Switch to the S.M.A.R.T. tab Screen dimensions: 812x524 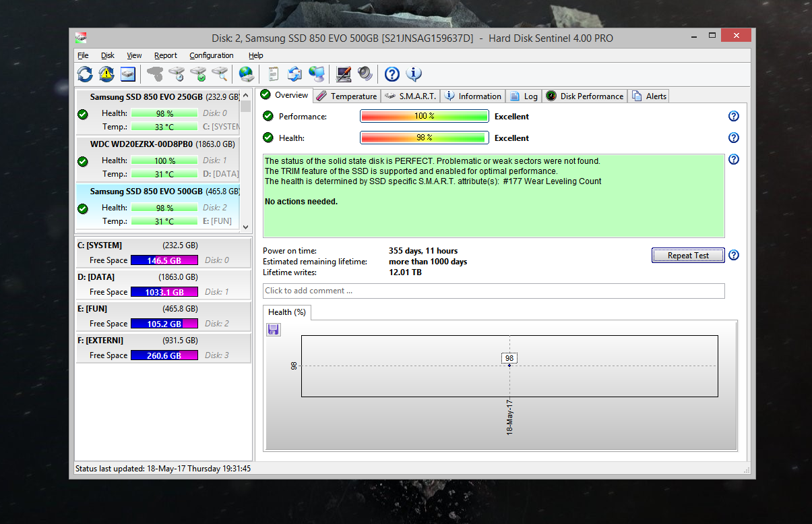coord(410,96)
